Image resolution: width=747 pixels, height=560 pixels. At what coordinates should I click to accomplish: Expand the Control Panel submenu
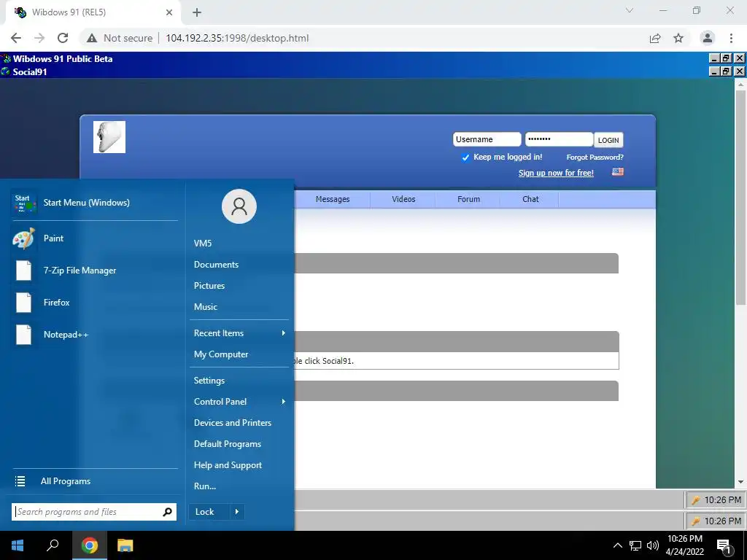pos(284,402)
